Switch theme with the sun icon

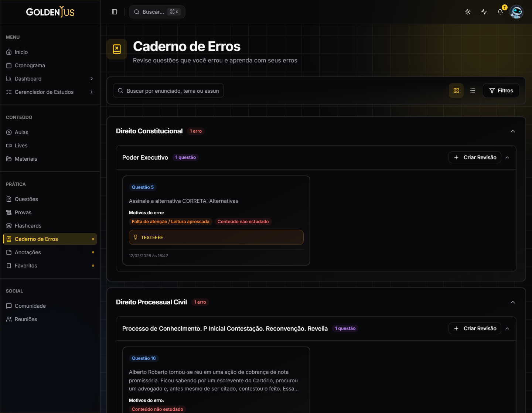pos(468,12)
